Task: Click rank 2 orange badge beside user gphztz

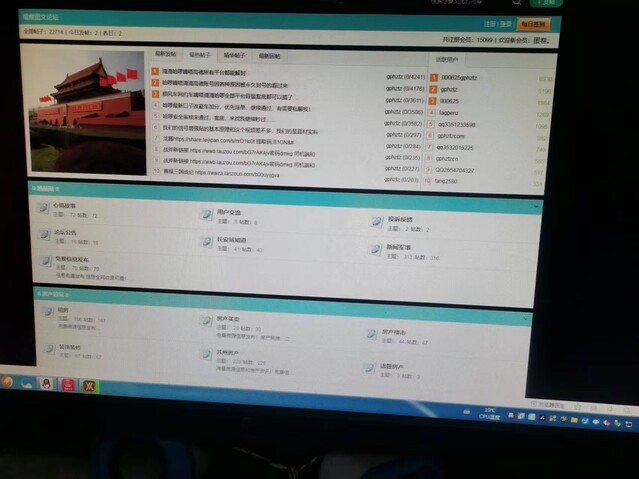Action: [433, 89]
